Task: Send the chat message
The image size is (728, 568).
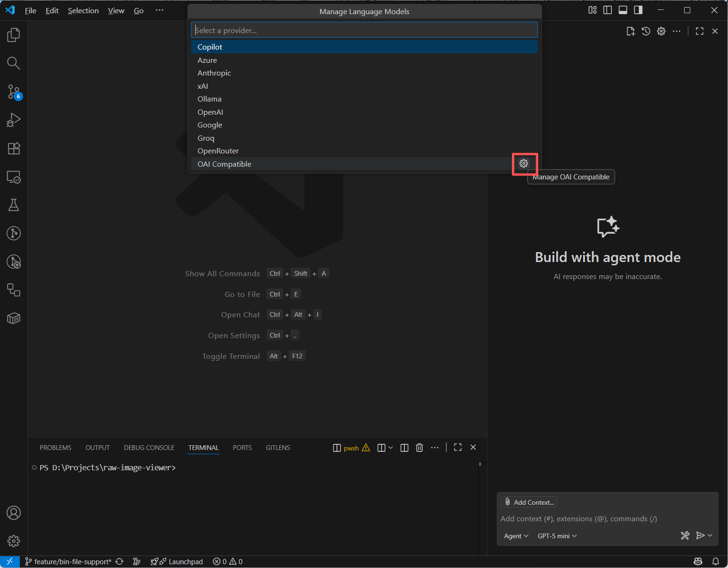Action: click(x=700, y=535)
